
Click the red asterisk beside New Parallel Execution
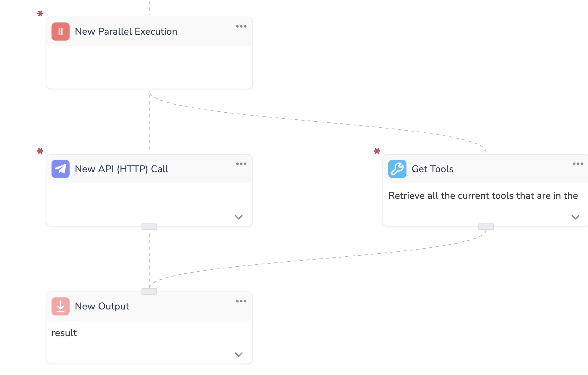tap(40, 14)
